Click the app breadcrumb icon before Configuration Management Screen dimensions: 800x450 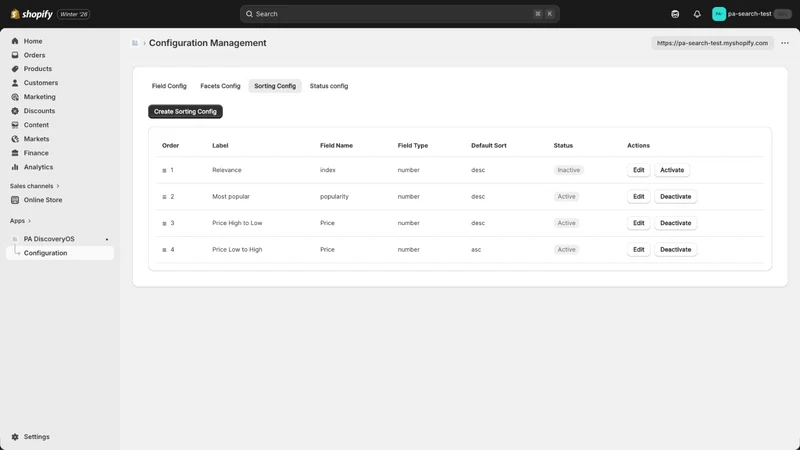tap(135, 43)
